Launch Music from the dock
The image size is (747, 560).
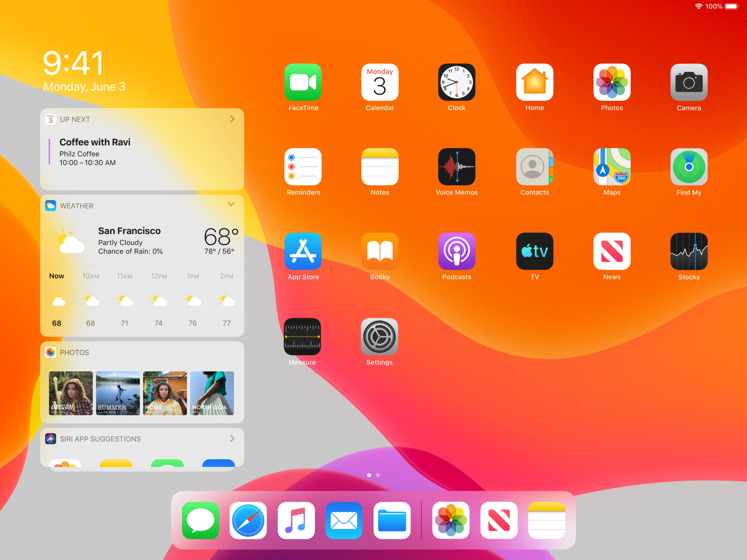pos(296,521)
